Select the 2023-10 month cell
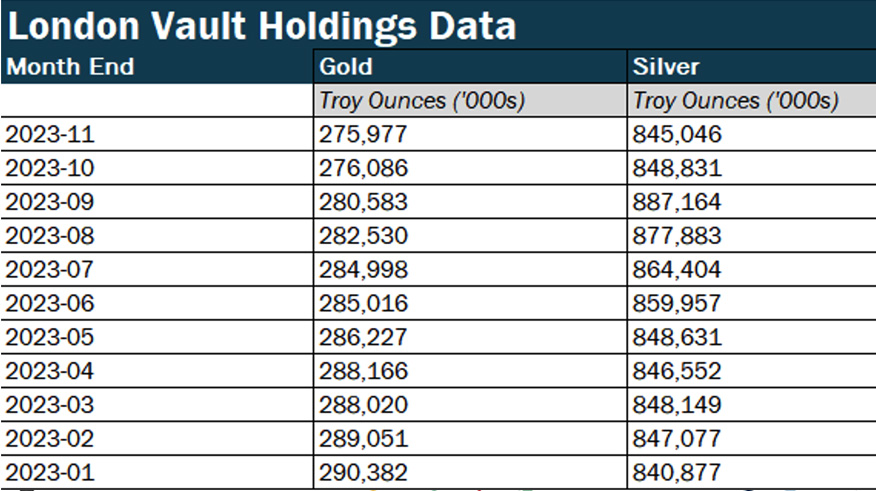876x491 pixels. click(x=50, y=168)
